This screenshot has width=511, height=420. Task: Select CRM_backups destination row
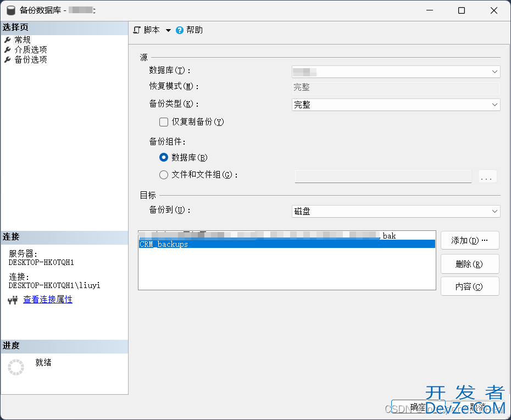point(287,244)
